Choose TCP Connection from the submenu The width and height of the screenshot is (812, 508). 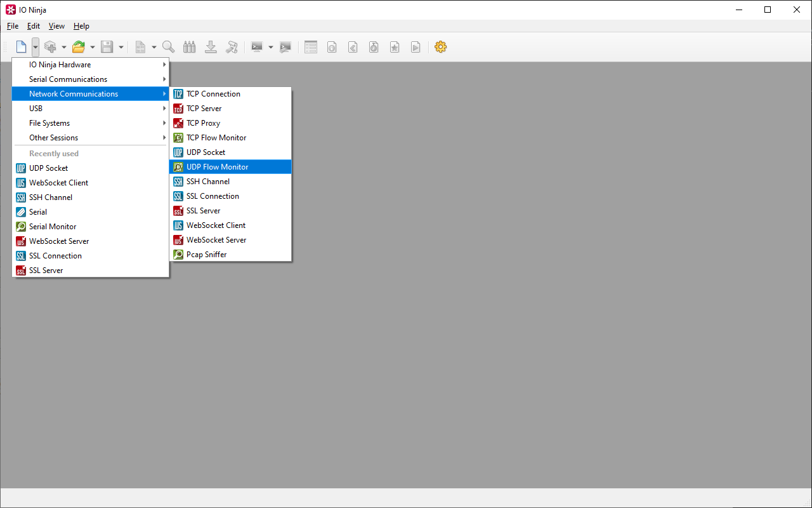[x=230, y=94]
